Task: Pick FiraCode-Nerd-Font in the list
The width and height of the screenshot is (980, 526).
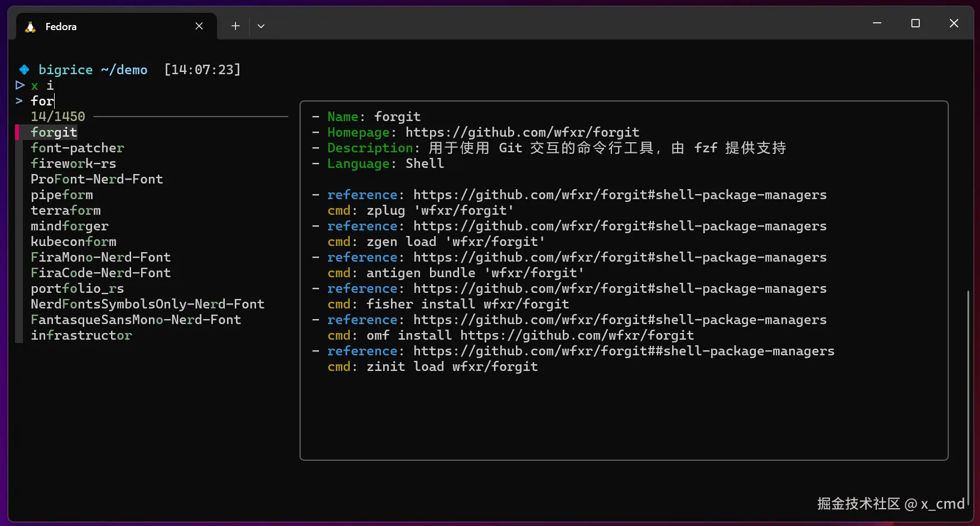Action: (x=101, y=273)
